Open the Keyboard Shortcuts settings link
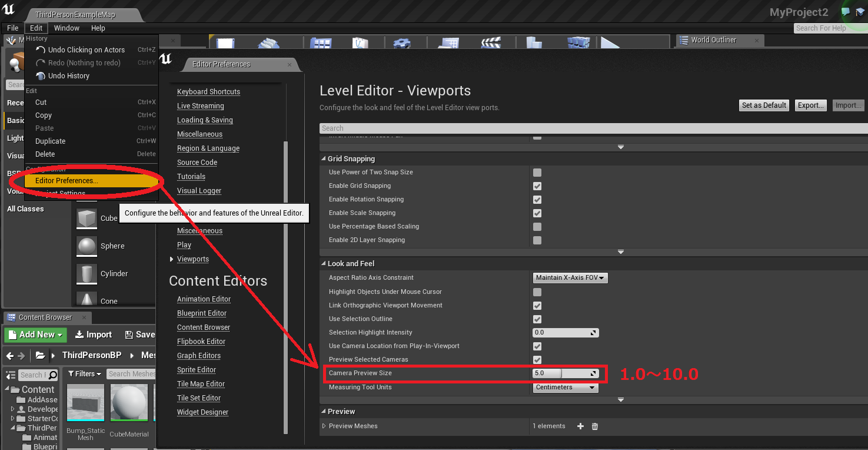The image size is (868, 450). point(208,92)
